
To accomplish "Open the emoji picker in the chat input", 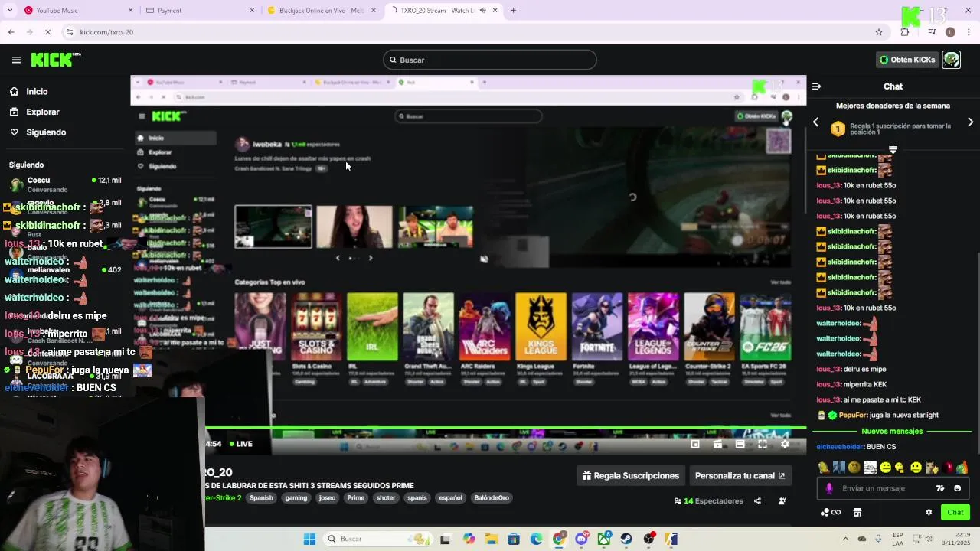I will tap(957, 488).
